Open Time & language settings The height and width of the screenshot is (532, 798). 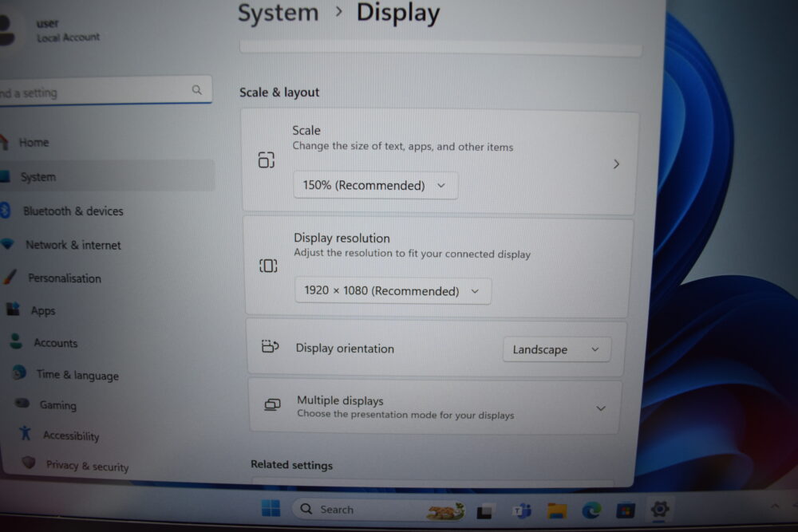pyautogui.click(x=77, y=375)
